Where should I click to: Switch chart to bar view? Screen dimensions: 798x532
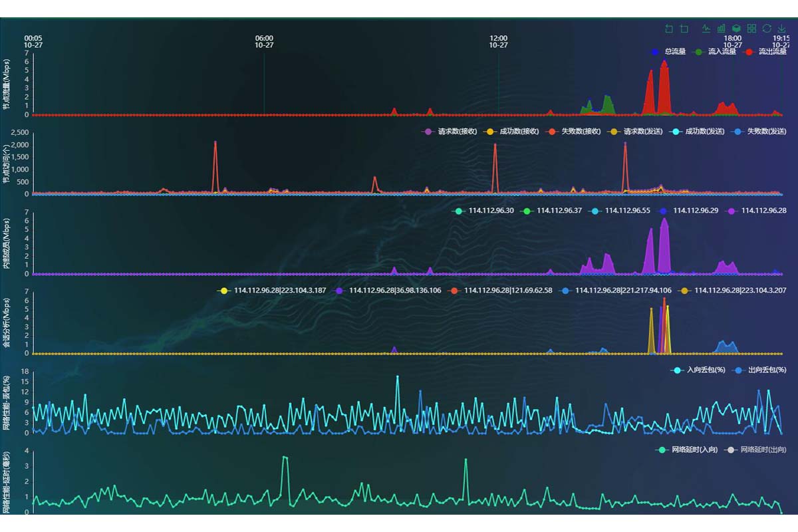tap(721, 29)
